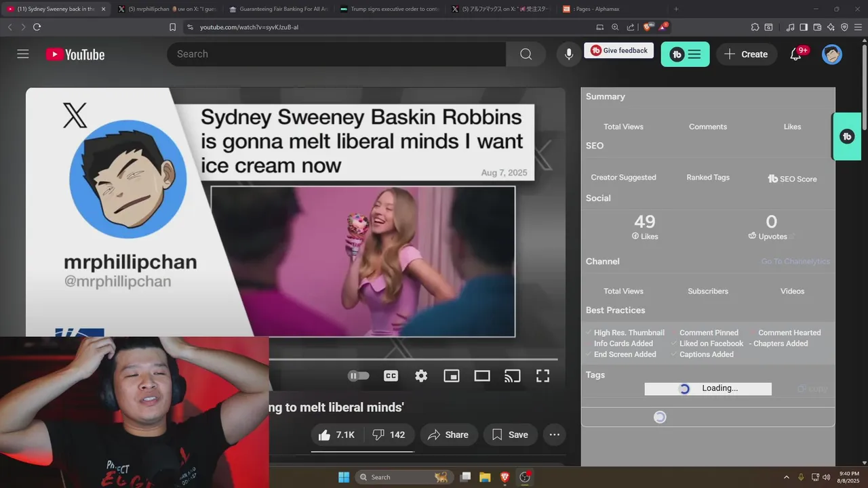This screenshot has height=488, width=868.
Task: Follow the Go To Channelytics link
Action: pos(795,262)
